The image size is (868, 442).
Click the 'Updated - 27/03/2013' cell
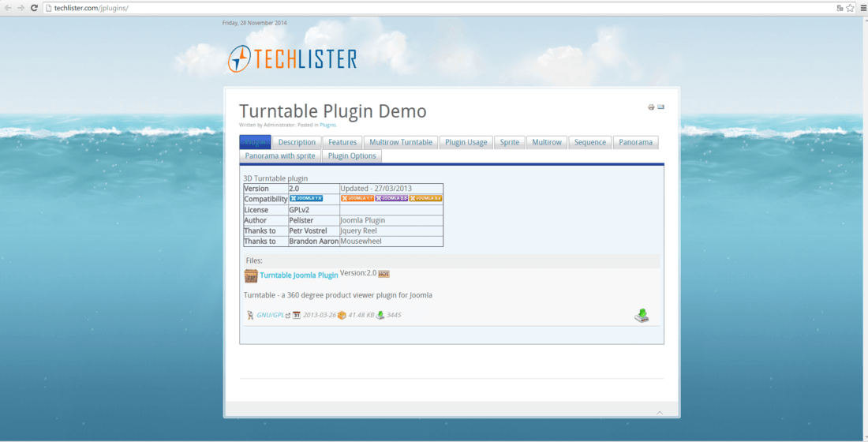coord(391,189)
